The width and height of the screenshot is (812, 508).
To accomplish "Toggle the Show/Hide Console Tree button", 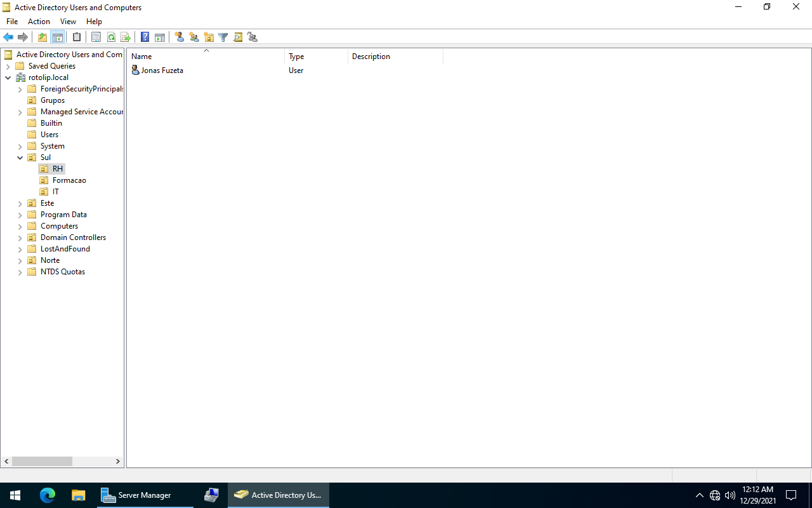I will point(57,37).
